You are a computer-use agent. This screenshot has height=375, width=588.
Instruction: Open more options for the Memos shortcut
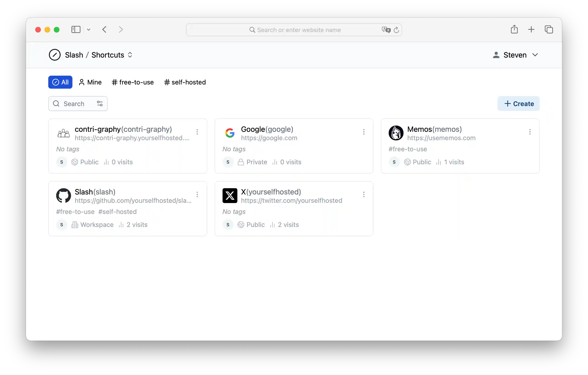(530, 132)
